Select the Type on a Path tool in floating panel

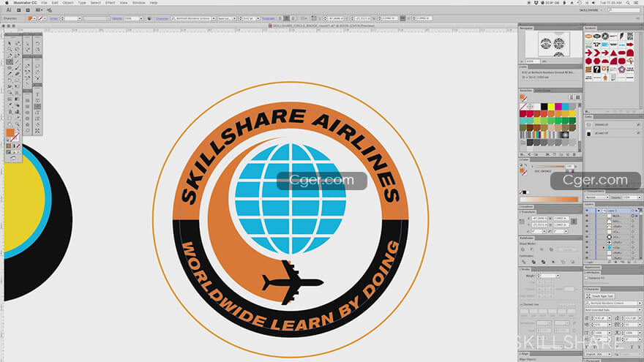point(38,106)
